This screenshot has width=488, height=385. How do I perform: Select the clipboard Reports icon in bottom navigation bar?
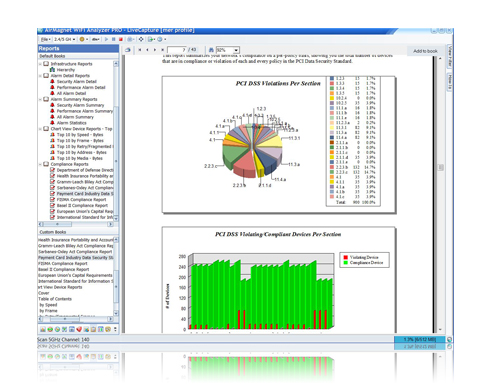point(93,329)
